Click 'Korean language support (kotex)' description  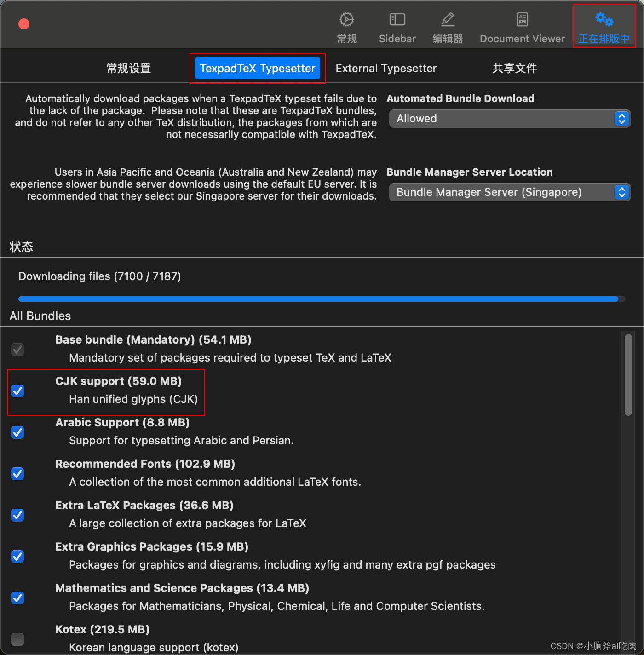[x=154, y=648]
